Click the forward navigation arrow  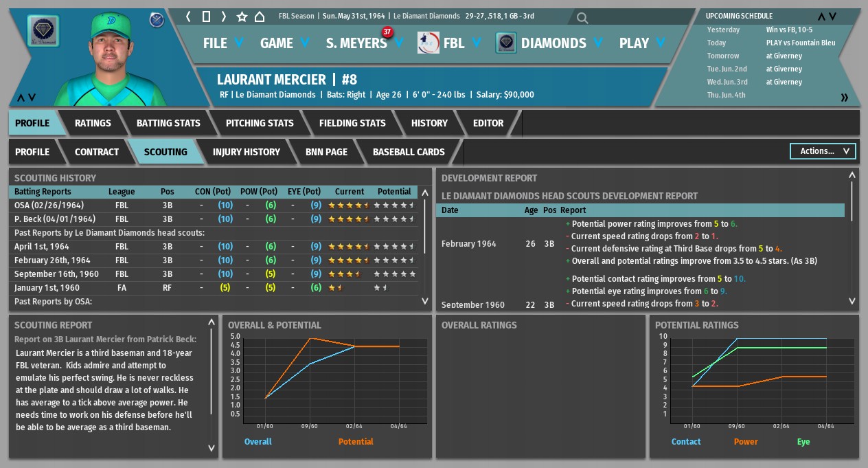click(223, 16)
